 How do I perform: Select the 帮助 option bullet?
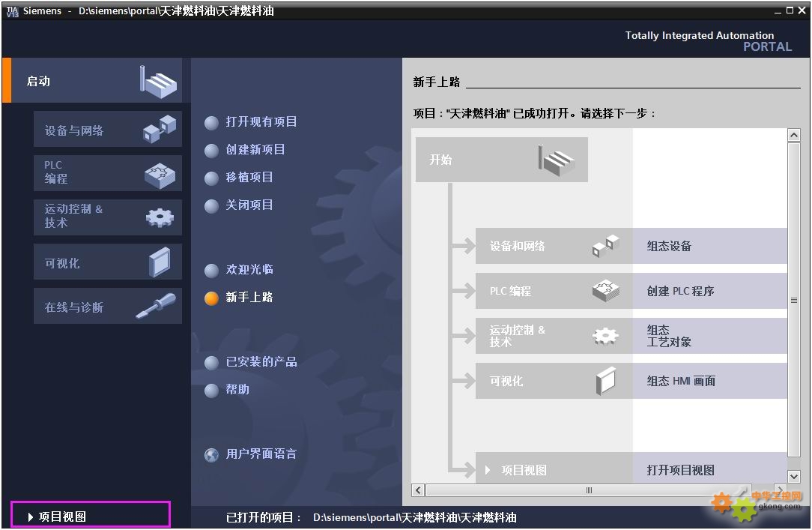(211, 391)
